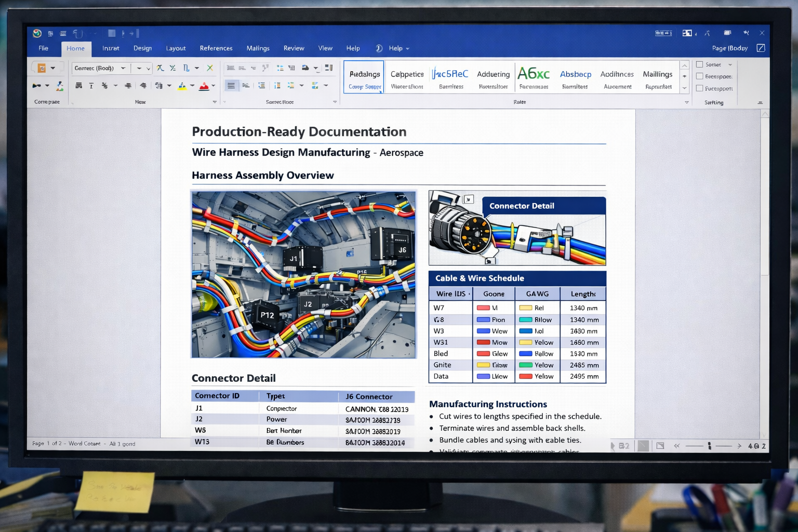Click the pen edit icon beside Page Bodpy

coord(761,48)
